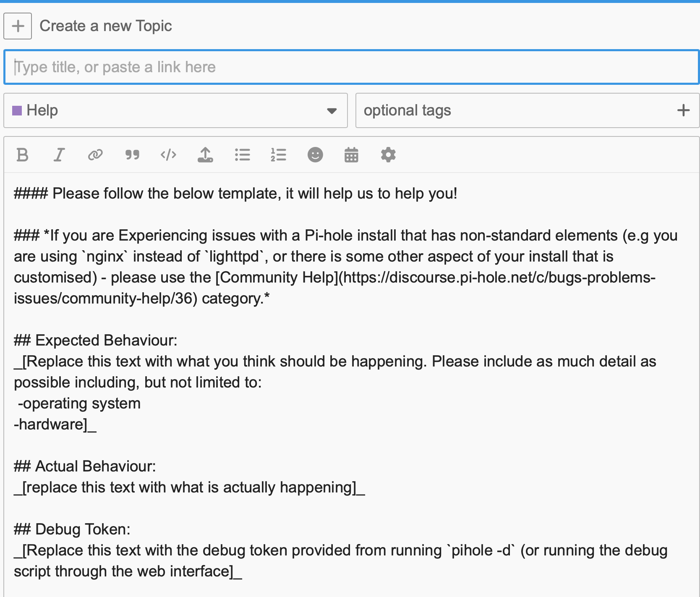Click the Community Help link text in editor
This screenshot has height=597, width=700.
pos(277,278)
